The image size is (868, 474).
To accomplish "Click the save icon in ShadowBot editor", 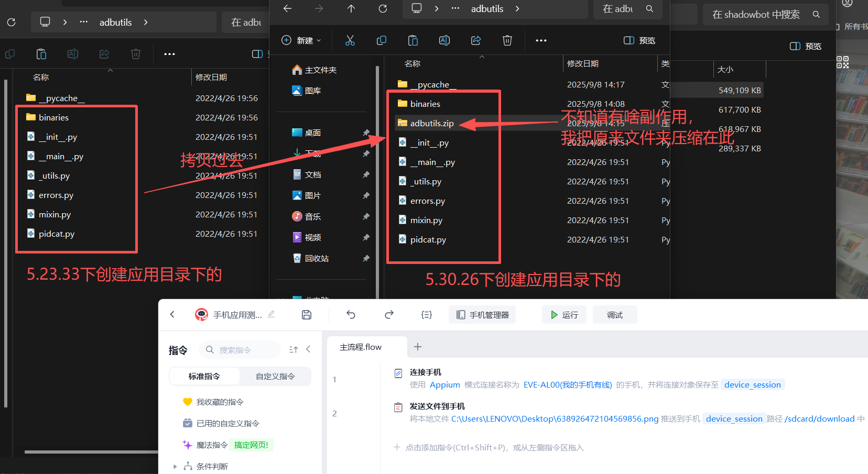I will pos(307,315).
